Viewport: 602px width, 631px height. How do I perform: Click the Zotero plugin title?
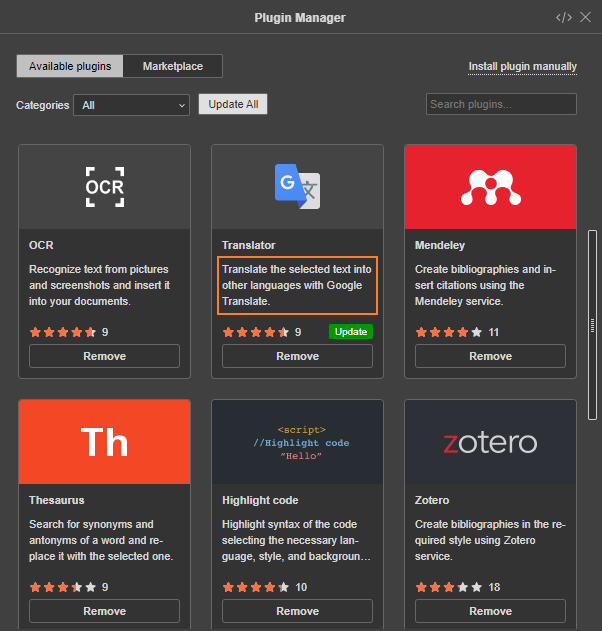click(432, 500)
